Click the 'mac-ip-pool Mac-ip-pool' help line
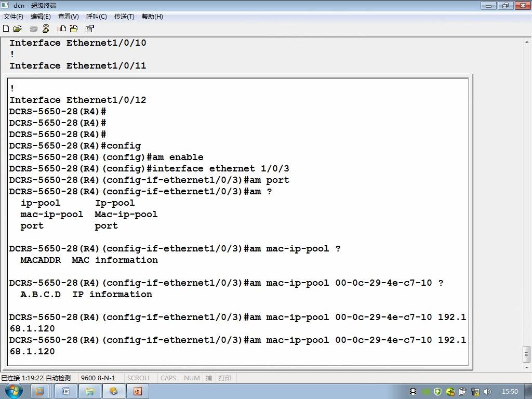This screenshot has height=399, width=532. 89,215
